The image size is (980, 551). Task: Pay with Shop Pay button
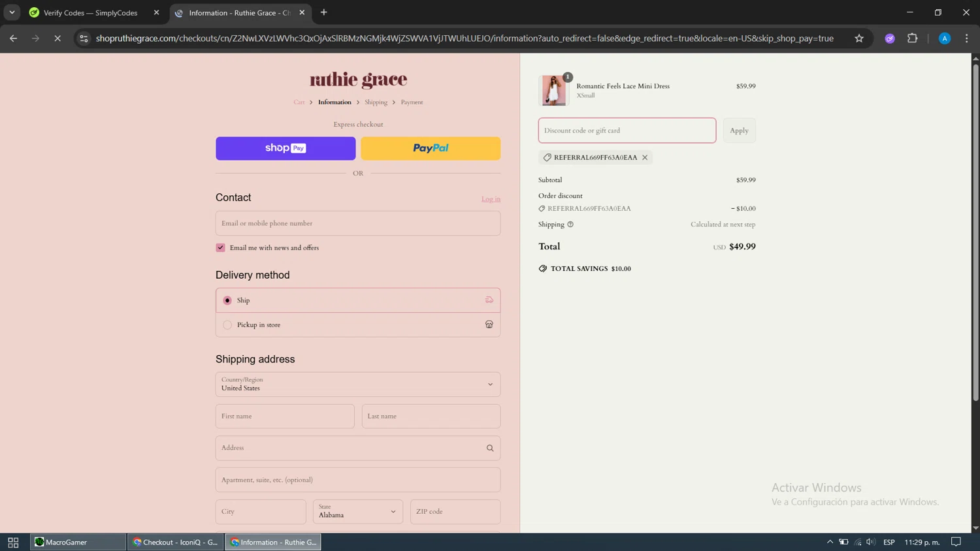pyautogui.click(x=286, y=148)
